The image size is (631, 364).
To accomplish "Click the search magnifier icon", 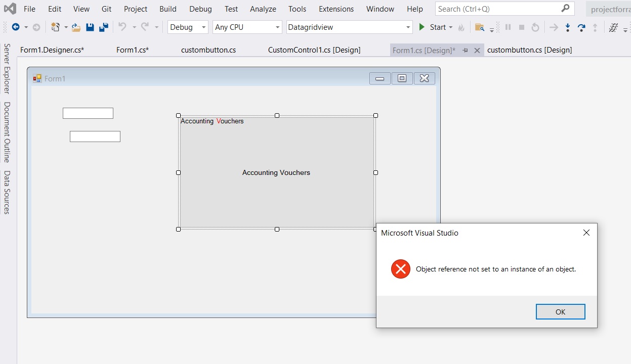I will pyautogui.click(x=566, y=9).
